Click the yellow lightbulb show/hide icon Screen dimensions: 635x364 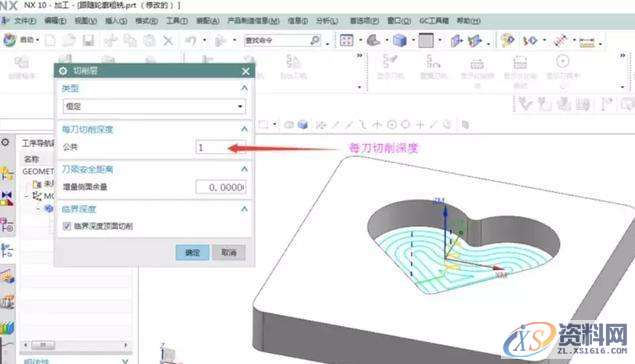[x=507, y=40]
